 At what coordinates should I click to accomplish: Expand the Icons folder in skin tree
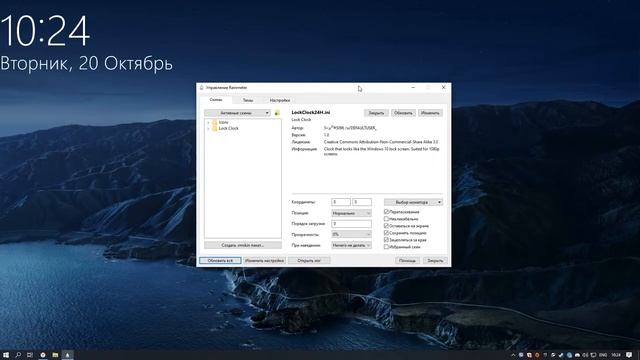pyautogui.click(x=208, y=122)
